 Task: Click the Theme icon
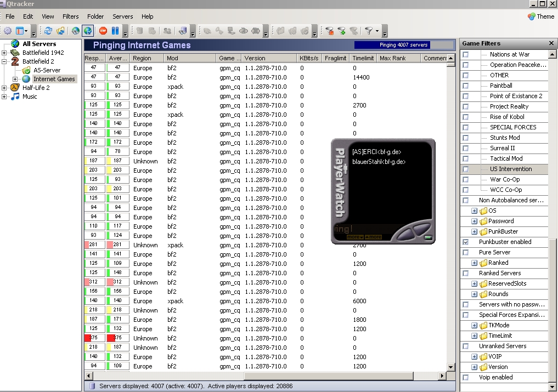coord(531,16)
